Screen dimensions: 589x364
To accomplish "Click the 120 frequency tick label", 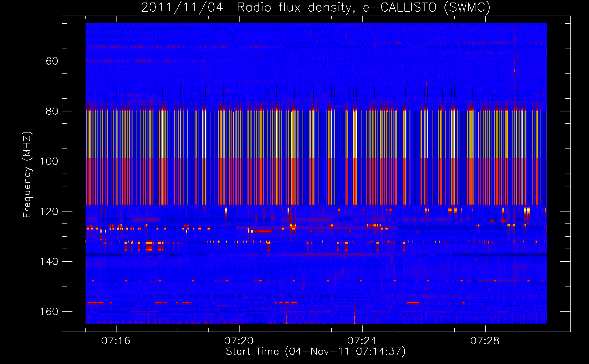I will tap(49, 211).
